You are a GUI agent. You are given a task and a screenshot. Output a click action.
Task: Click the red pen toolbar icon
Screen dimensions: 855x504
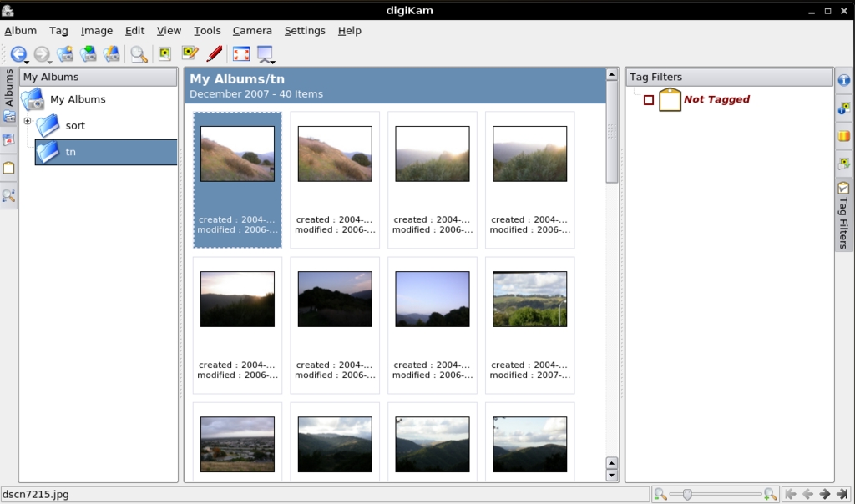coord(214,54)
